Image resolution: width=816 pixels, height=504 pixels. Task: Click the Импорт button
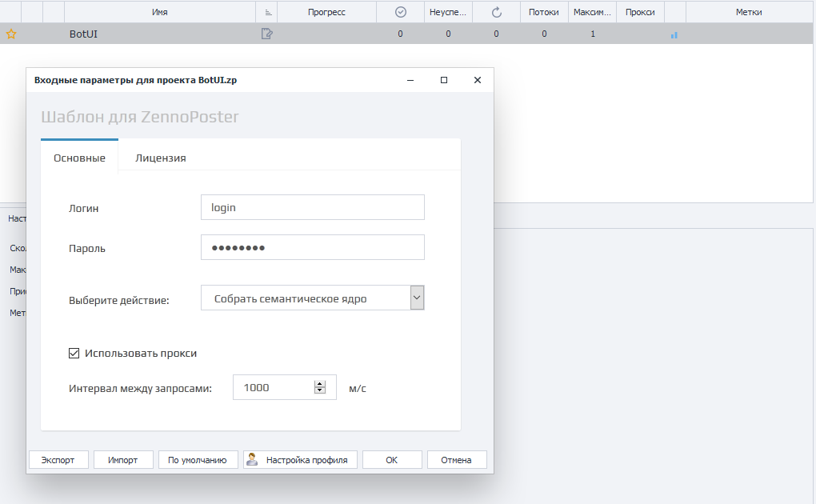click(123, 459)
